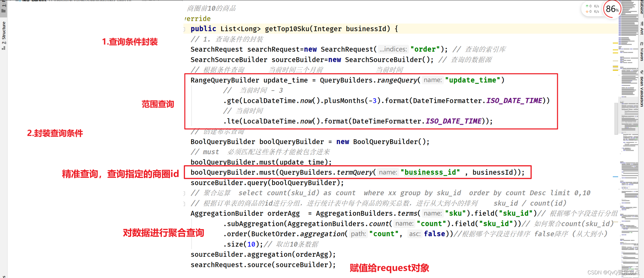Click the "update_time" string literal
This screenshot has height=278, width=644.
pos(473,80)
